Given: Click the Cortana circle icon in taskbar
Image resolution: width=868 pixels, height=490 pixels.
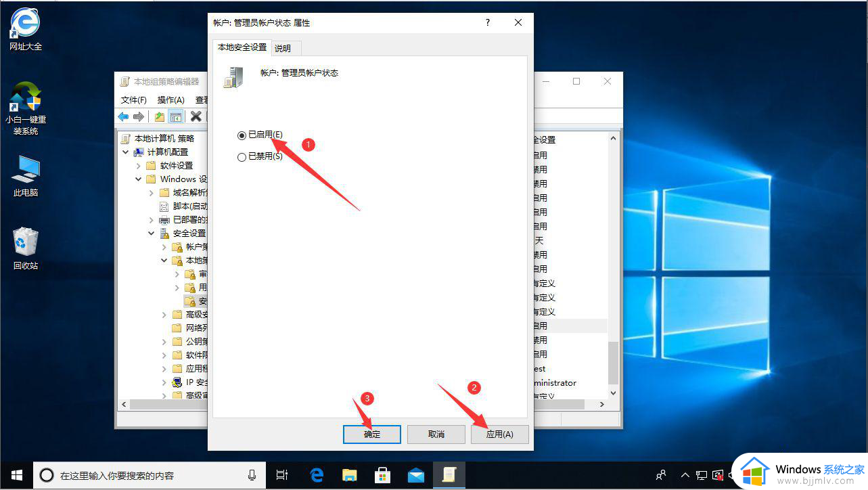Looking at the screenshot, I should pos(47,475).
